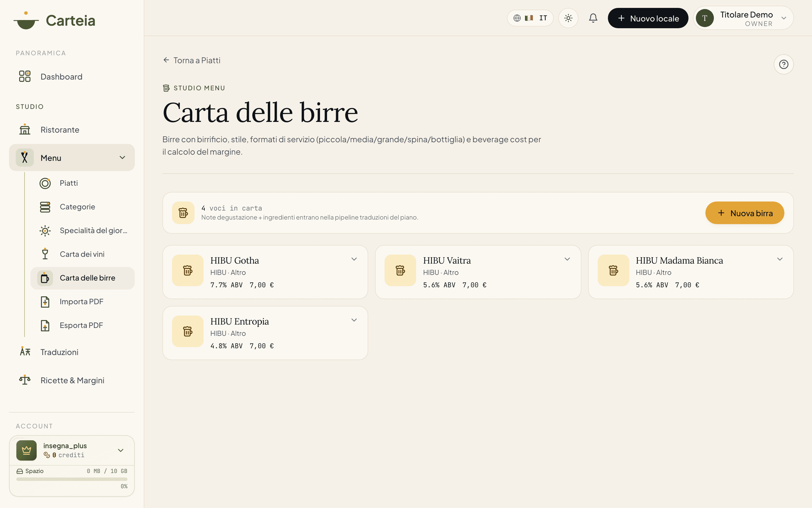This screenshot has width=812, height=508.
Task: Click the Ristorante storefront icon
Action: [x=25, y=129]
